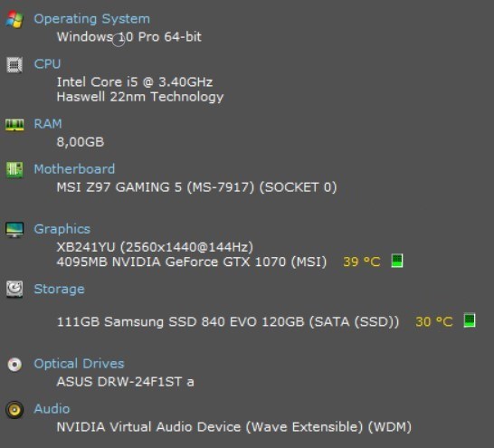494x448 pixels.
Task: Click the Windows logo icon beside Operating System
Action: click(14, 19)
